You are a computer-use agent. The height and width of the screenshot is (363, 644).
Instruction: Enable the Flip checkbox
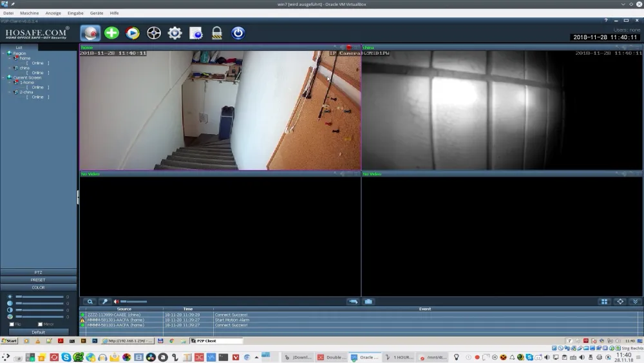(12, 324)
